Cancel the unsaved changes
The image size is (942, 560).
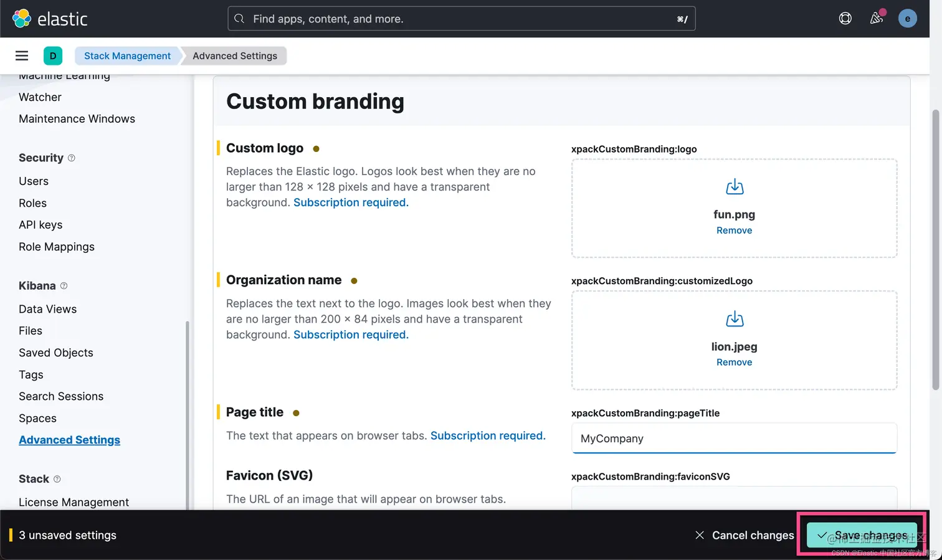745,535
